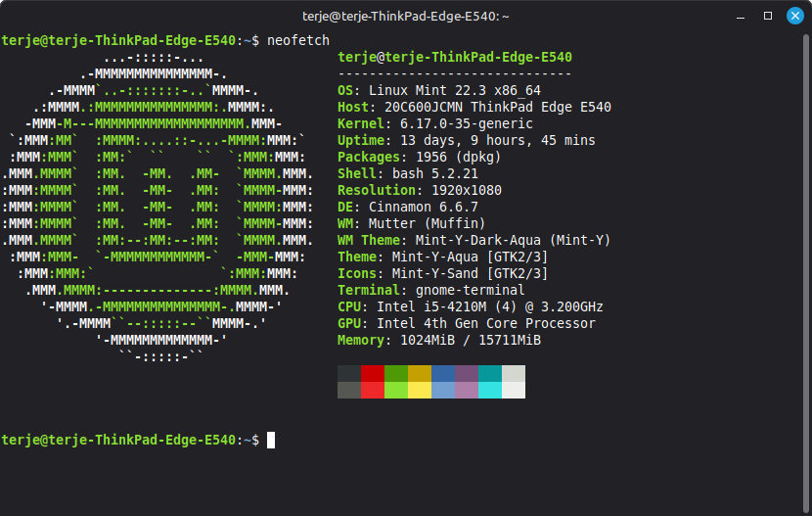Click the lime green swatch in bottom row

[x=396, y=390]
